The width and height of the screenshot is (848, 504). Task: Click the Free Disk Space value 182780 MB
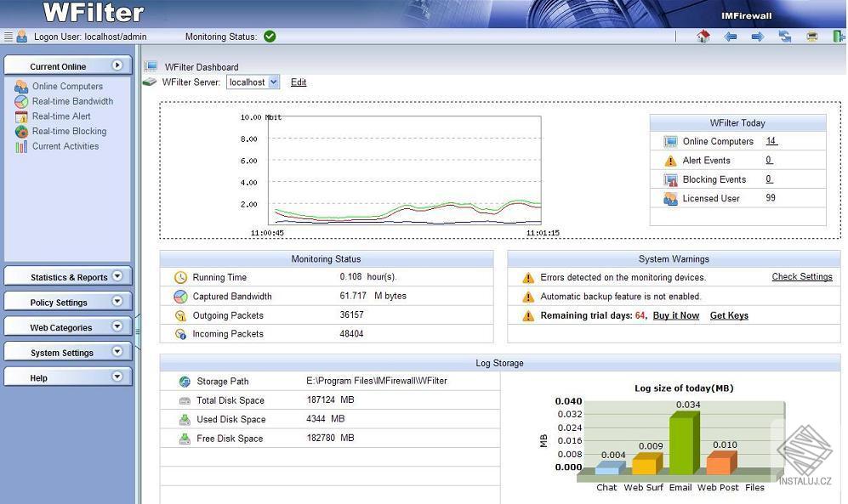tap(330, 438)
